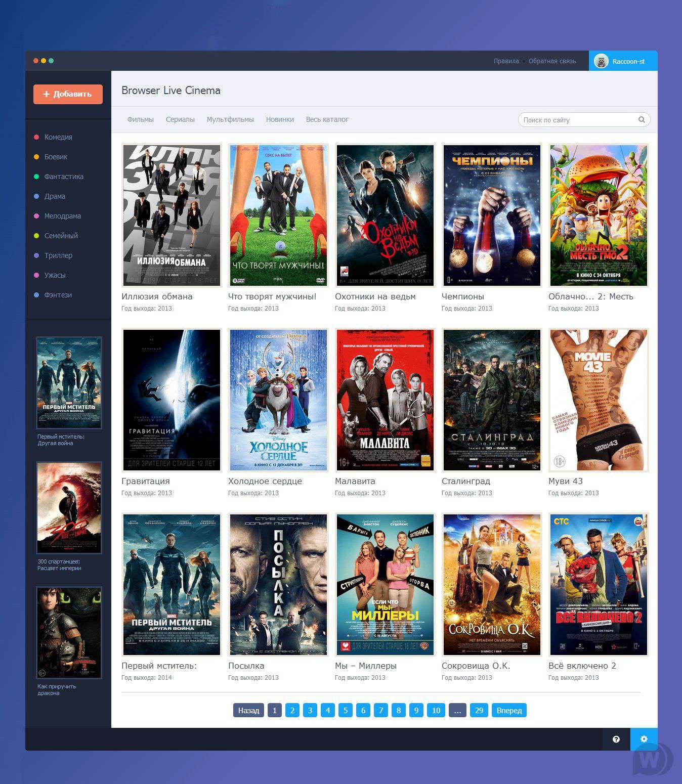Click the Raccoon-st user avatar
Viewport: 682px width, 784px height.
tap(601, 61)
